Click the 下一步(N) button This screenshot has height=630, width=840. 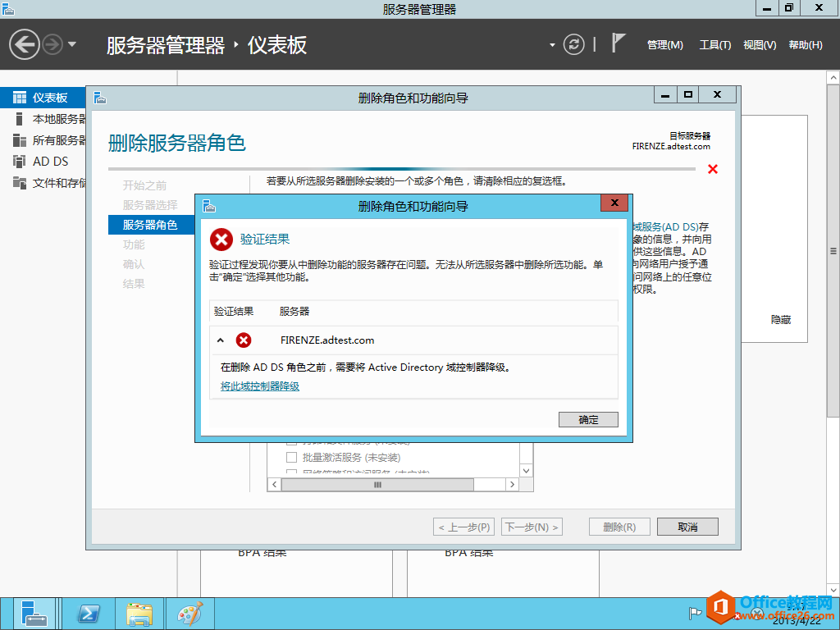pyautogui.click(x=532, y=527)
